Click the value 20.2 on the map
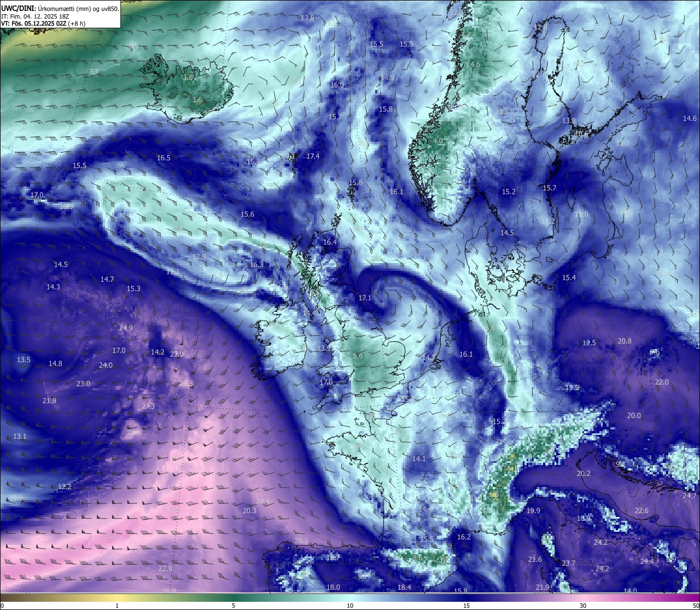Screen dimensions: 700x610 click(584, 474)
